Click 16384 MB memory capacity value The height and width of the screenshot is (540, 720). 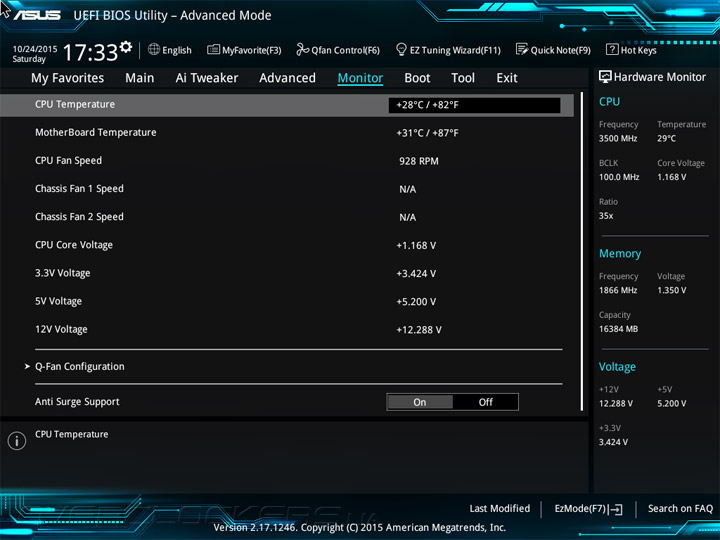pos(618,329)
